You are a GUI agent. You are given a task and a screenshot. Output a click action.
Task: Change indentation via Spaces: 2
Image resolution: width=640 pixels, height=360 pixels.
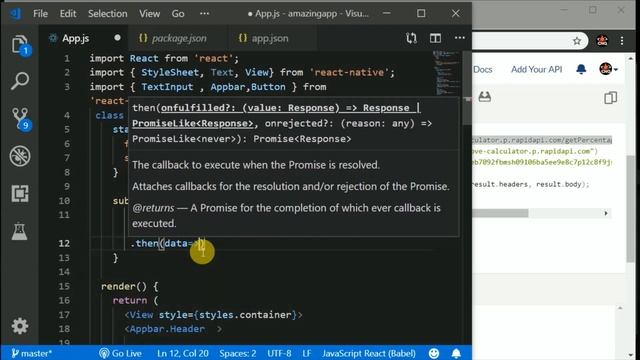(x=238, y=353)
